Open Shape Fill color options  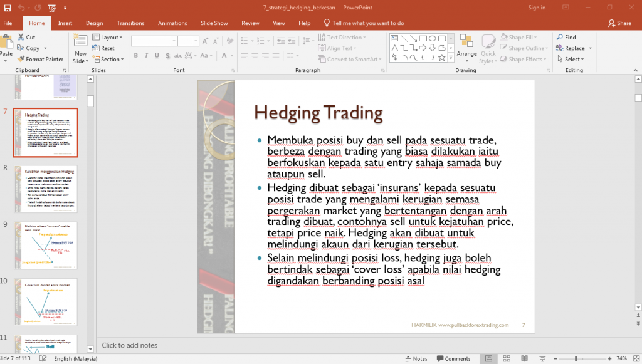(x=518, y=37)
